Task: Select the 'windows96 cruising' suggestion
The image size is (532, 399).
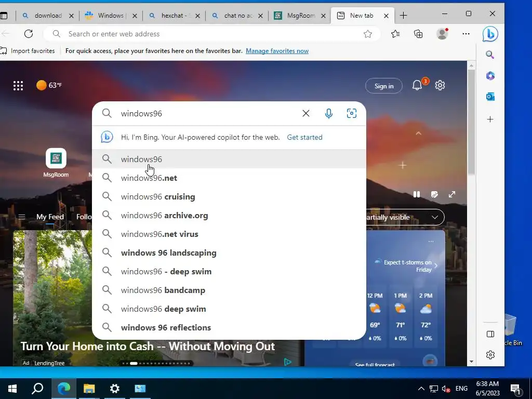Action: 229,196
